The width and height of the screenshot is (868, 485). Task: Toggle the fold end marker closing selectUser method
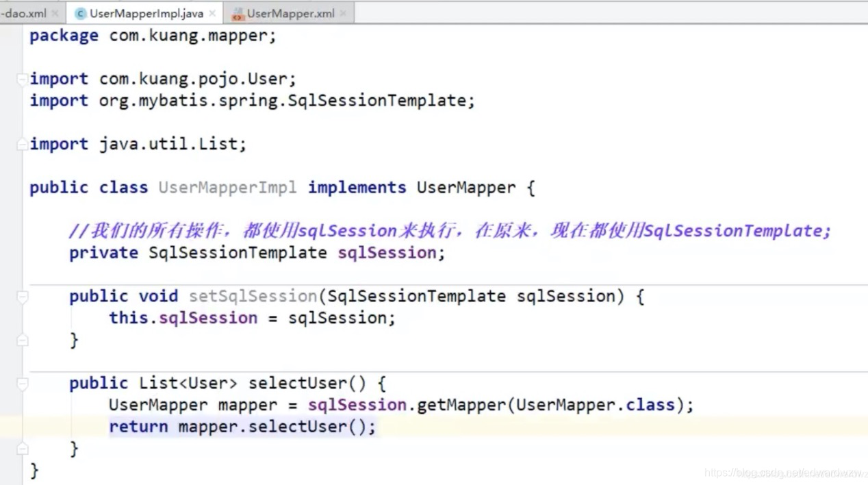click(22, 449)
